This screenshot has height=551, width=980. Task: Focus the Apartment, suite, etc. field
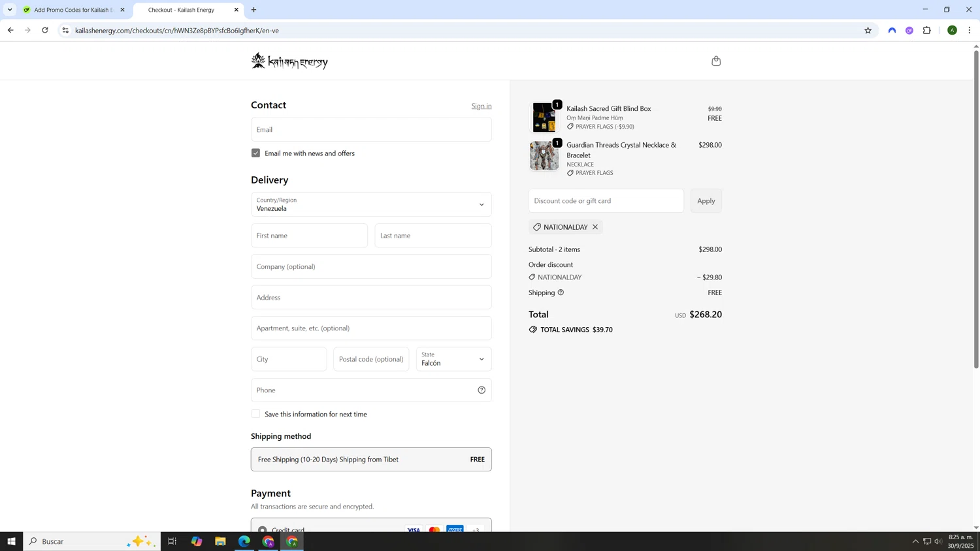tap(371, 328)
